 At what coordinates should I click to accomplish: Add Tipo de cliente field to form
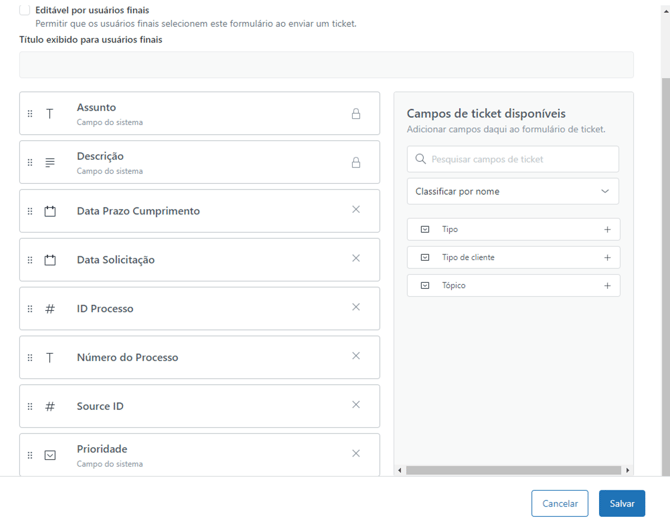click(x=607, y=258)
